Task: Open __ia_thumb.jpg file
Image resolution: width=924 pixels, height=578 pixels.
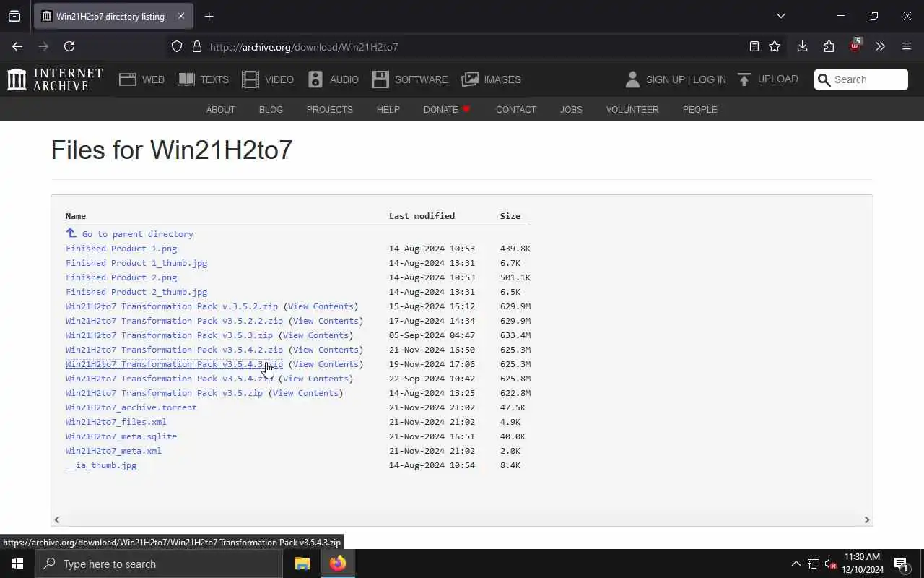Action: click(x=101, y=465)
